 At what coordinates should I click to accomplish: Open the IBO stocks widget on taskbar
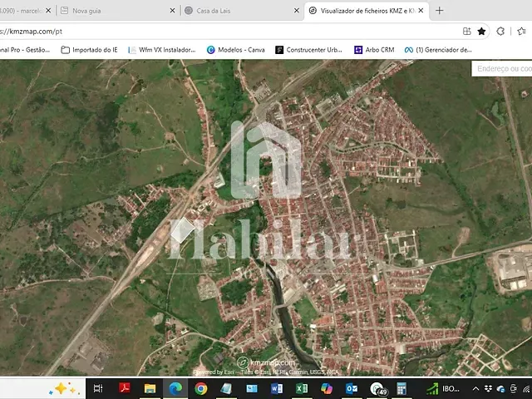point(443,388)
